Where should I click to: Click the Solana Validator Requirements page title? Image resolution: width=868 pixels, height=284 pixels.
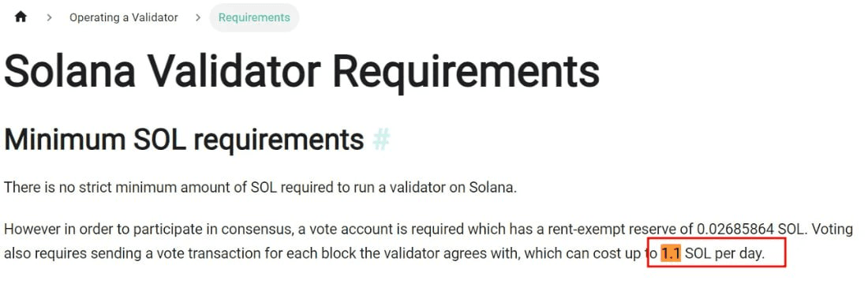tap(301, 70)
